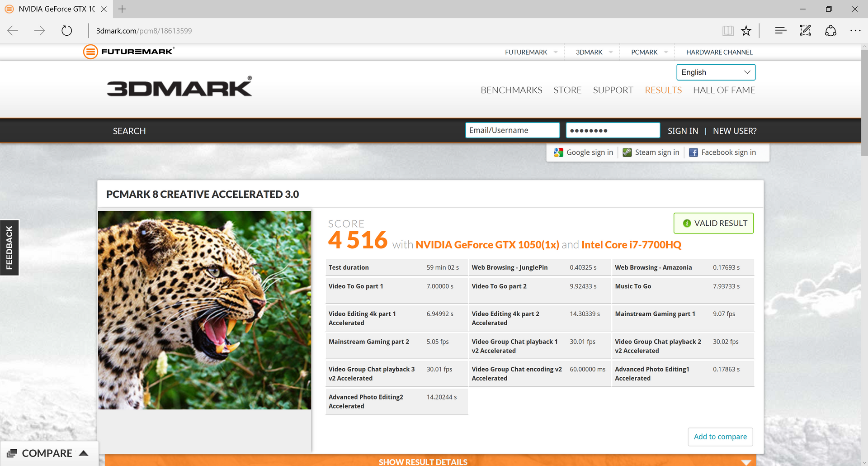Click the 3DMARK logo
This screenshot has width=868, height=466.
pyautogui.click(x=179, y=86)
